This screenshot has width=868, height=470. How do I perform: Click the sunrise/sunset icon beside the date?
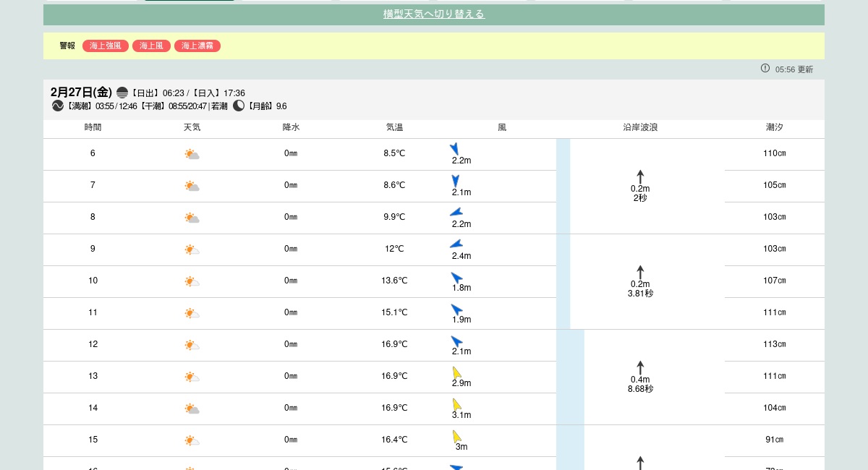[122, 93]
